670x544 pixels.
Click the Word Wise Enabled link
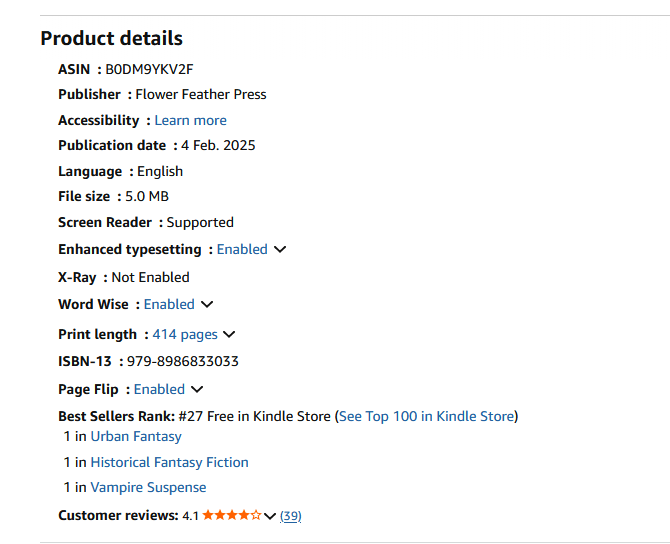point(169,304)
